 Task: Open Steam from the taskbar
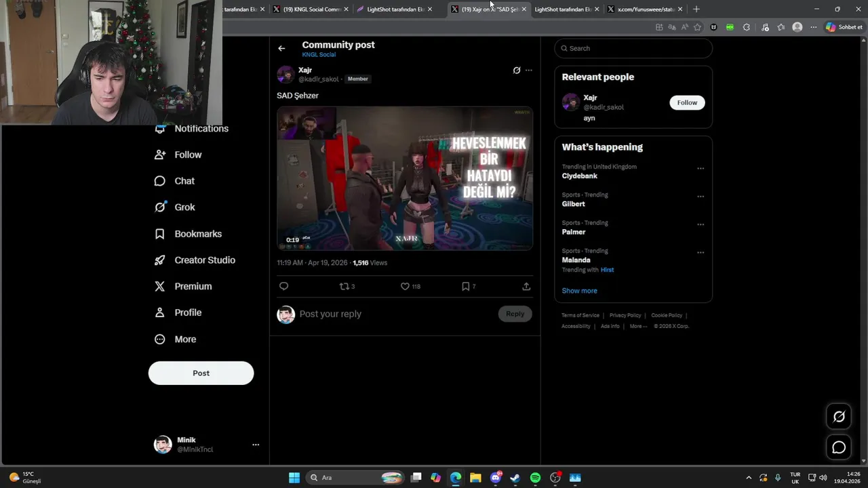[515, 478]
